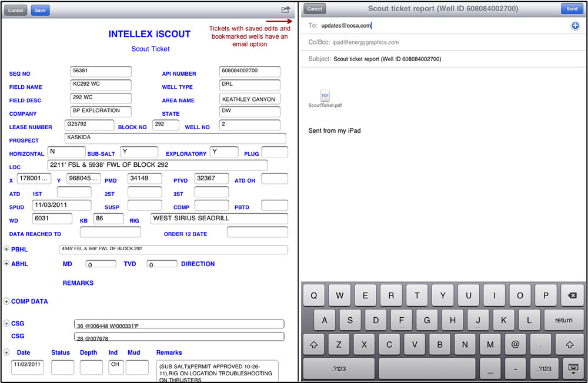Send the Scout ticket report email
588x383 pixels.
[x=572, y=9]
